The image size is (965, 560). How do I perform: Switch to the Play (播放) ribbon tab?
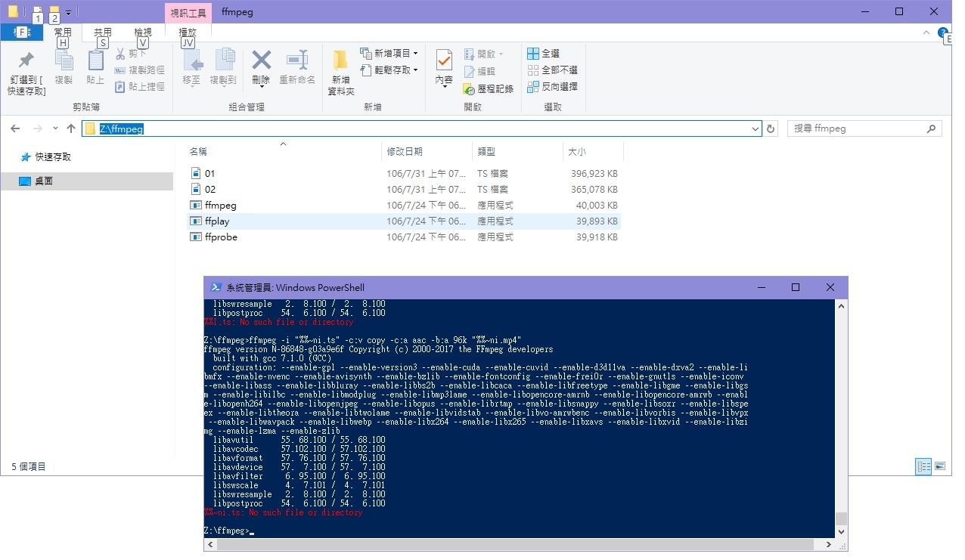point(188,32)
